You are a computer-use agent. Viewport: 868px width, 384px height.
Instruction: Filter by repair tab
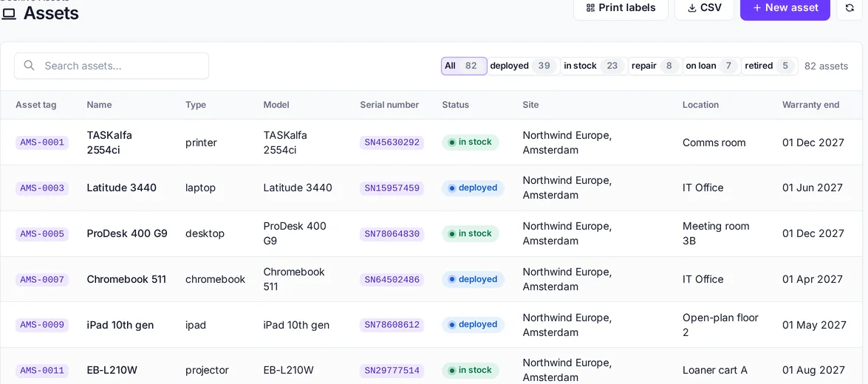[655, 66]
